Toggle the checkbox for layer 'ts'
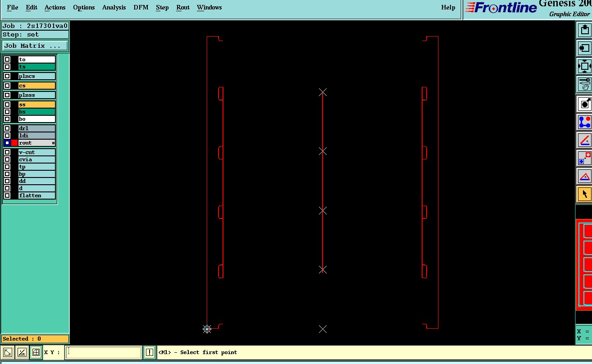 pos(7,67)
